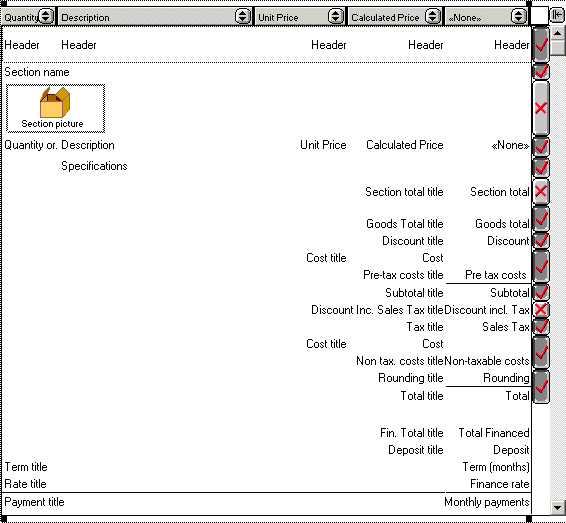Open the Unit Price column dropdown
The image size is (566, 523).
point(336,16)
